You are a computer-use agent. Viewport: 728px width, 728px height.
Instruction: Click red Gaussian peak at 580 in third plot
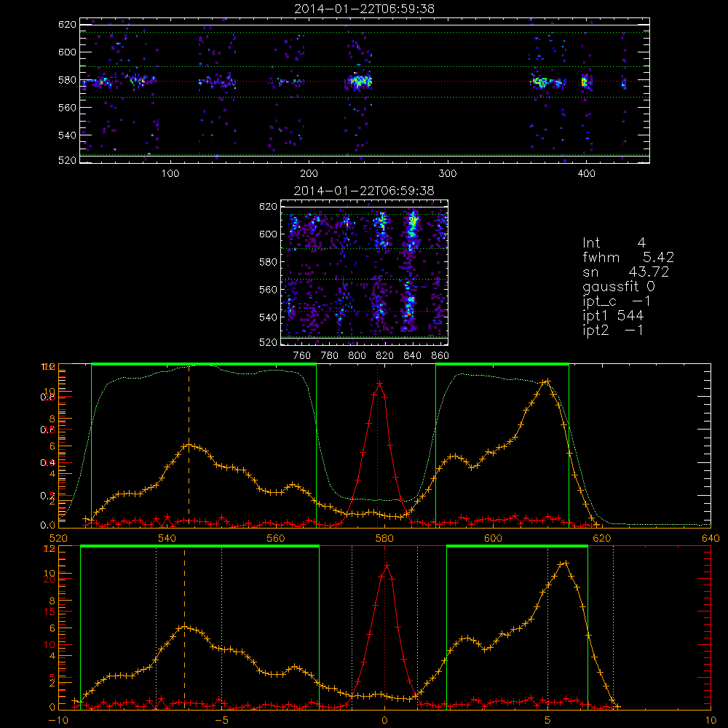pos(380,384)
